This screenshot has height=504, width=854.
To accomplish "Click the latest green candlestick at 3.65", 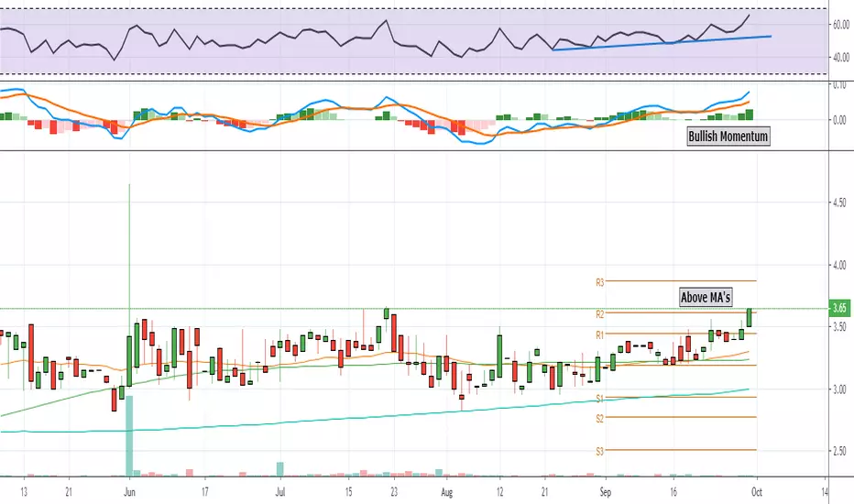I will coord(749,317).
